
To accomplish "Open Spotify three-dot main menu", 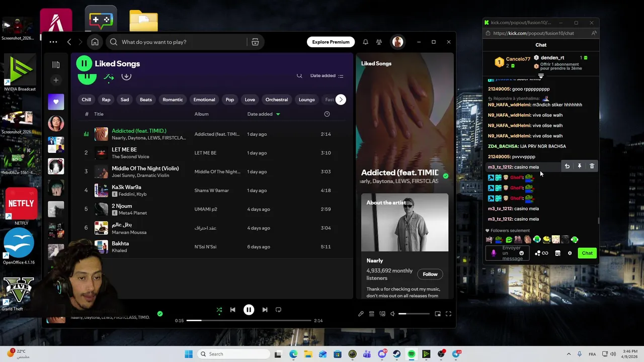I will (53, 42).
